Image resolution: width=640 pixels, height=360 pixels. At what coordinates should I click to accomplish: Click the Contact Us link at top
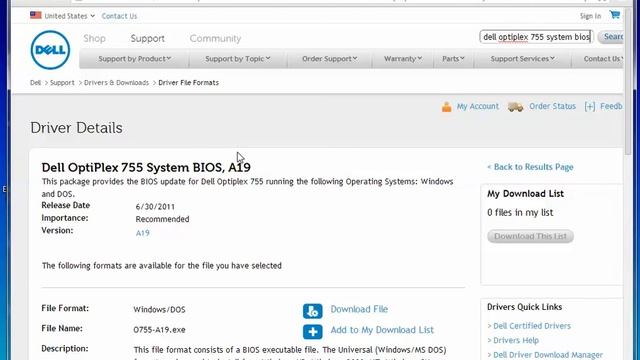point(119,16)
